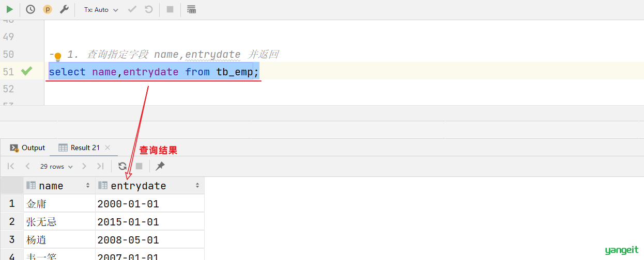Screen dimensions: 644x260
Task: Go to the next result page arrow
Action: [x=84, y=166]
